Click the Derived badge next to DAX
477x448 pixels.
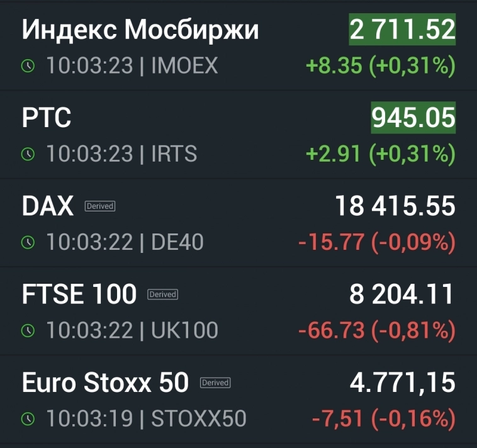99,206
